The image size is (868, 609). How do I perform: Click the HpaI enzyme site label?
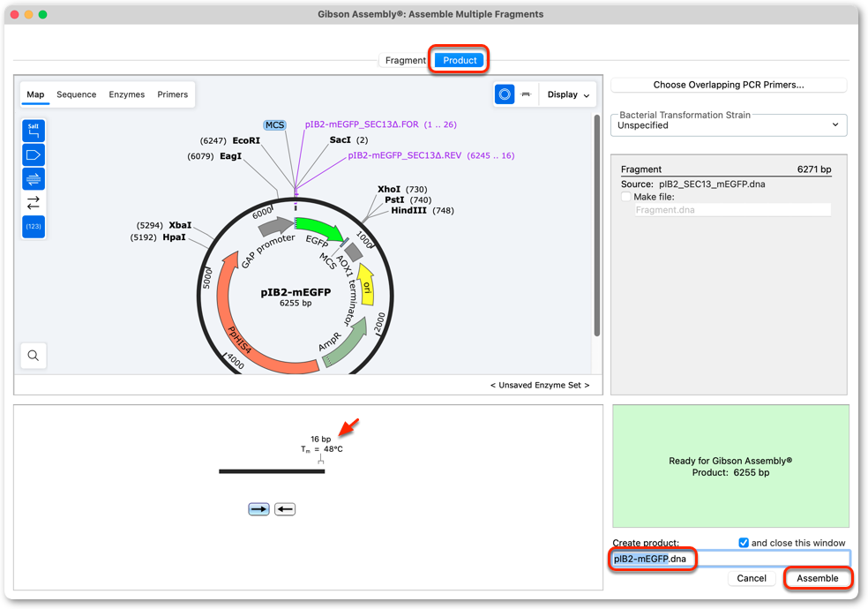[174, 237]
